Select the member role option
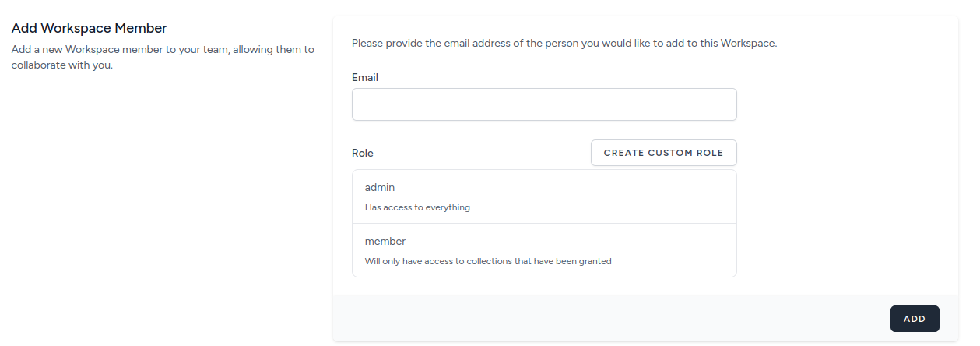 tap(544, 250)
